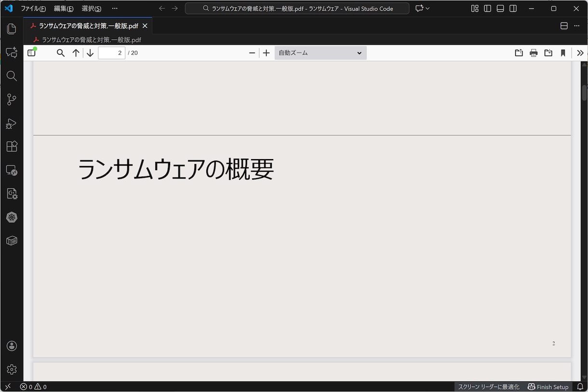
Task: Open the Remote Explorer view
Action: click(x=12, y=170)
